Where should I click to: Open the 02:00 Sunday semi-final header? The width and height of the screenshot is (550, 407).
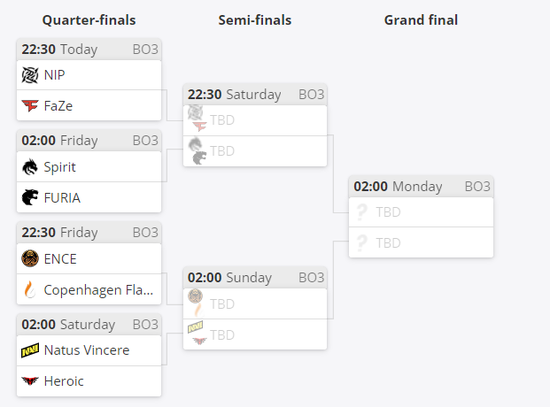coord(255,278)
